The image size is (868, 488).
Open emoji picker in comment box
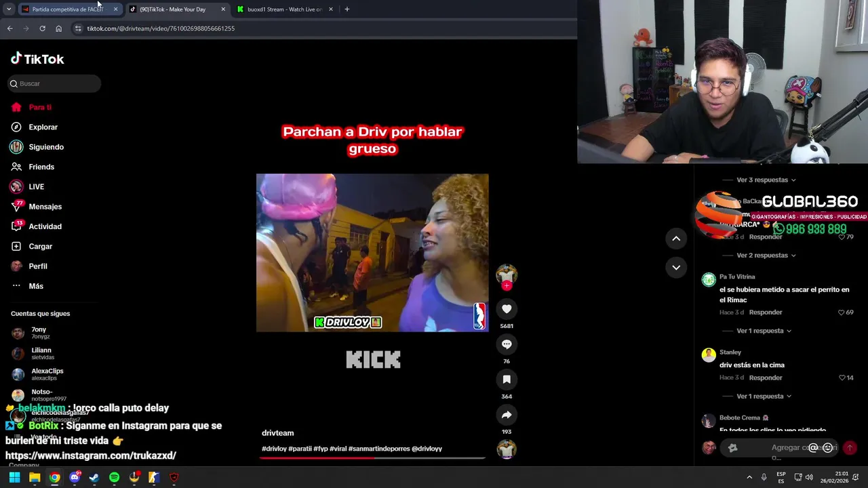(827, 448)
